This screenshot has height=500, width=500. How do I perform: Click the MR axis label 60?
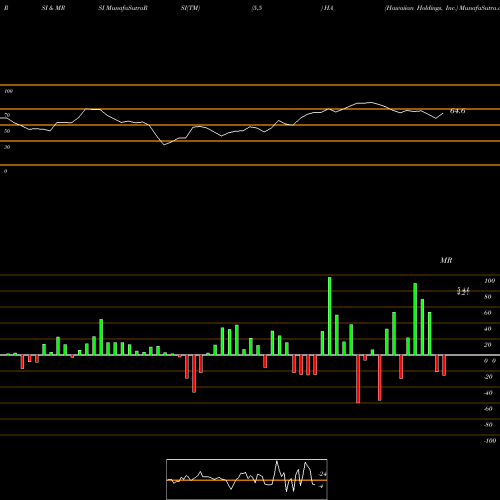click(488, 313)
